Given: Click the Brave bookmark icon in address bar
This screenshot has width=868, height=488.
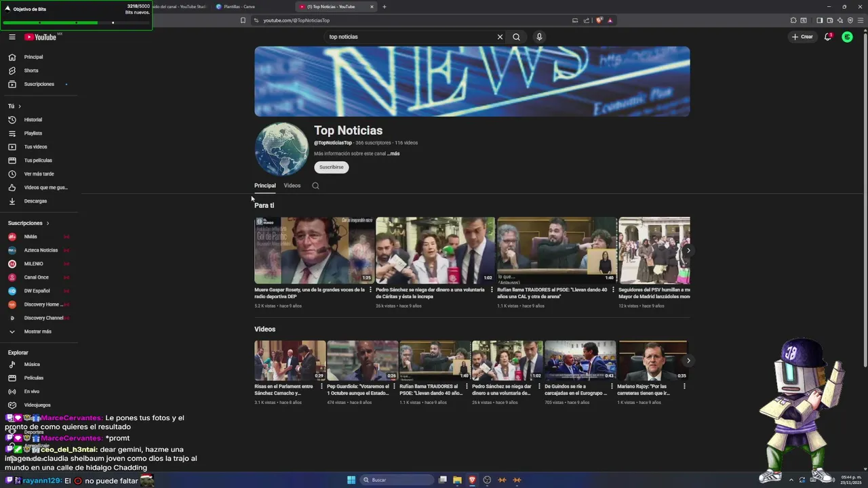Looking at the screenshot, I should coord(243,20).
